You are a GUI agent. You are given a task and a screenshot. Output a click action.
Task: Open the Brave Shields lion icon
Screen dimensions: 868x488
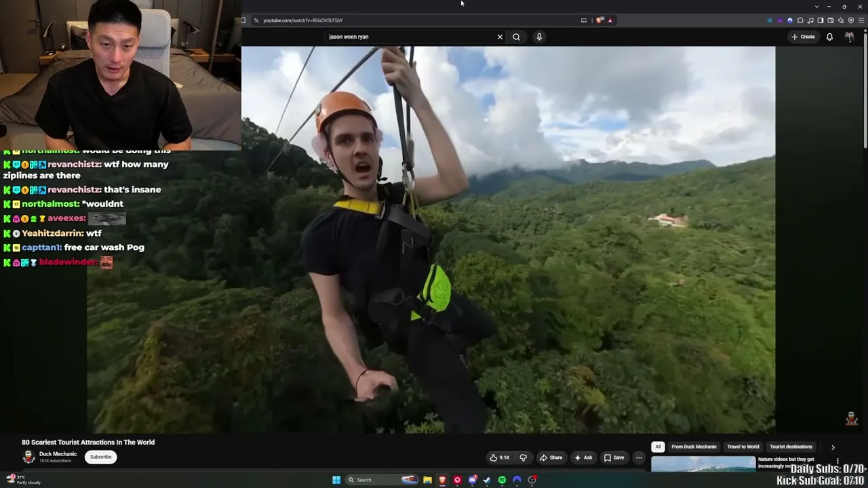click(x=599, y=20)
